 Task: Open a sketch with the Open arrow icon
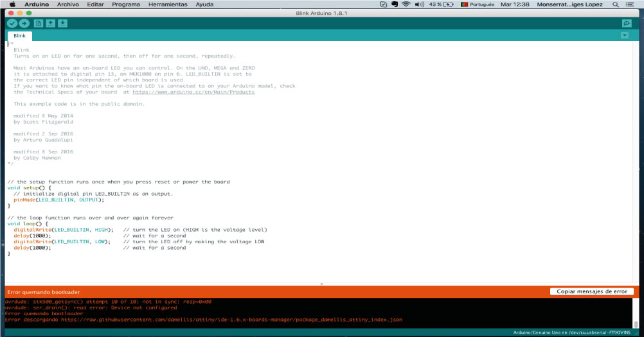click(x=51, y=23)
